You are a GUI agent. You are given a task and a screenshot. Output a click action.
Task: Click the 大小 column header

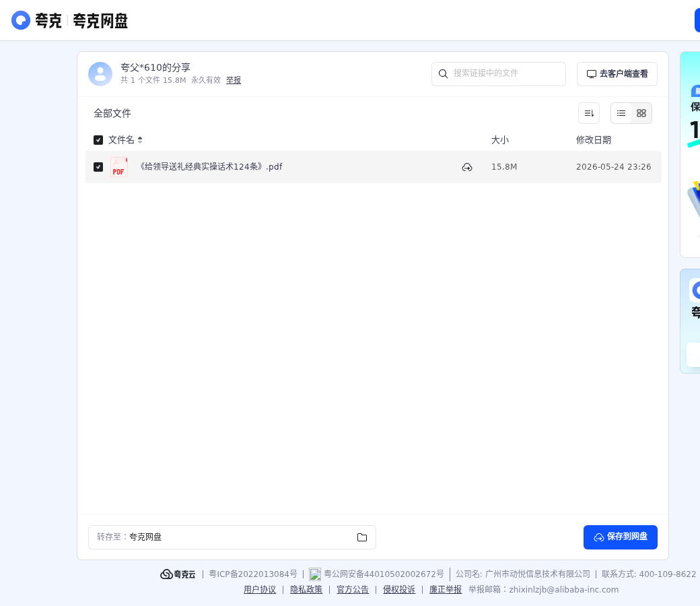500,140
